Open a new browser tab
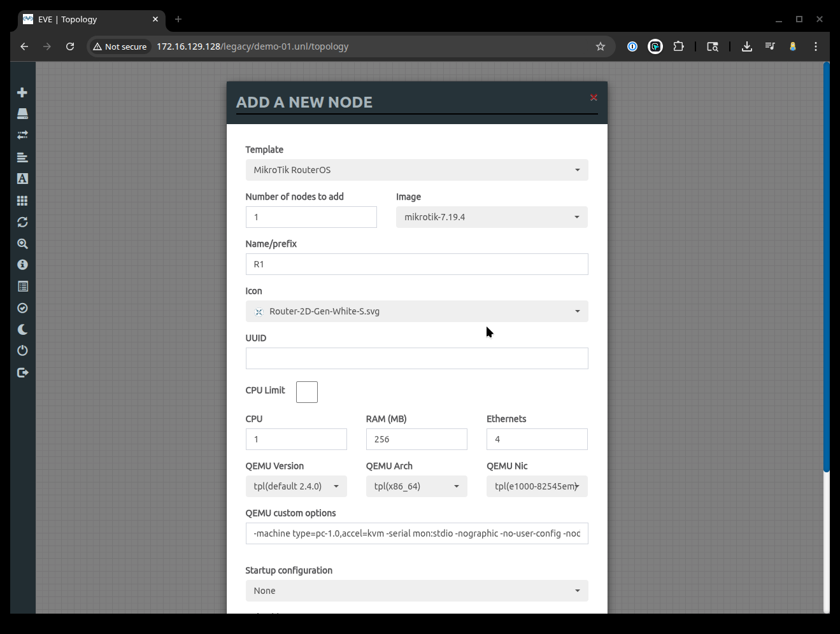 click(178, 19)
